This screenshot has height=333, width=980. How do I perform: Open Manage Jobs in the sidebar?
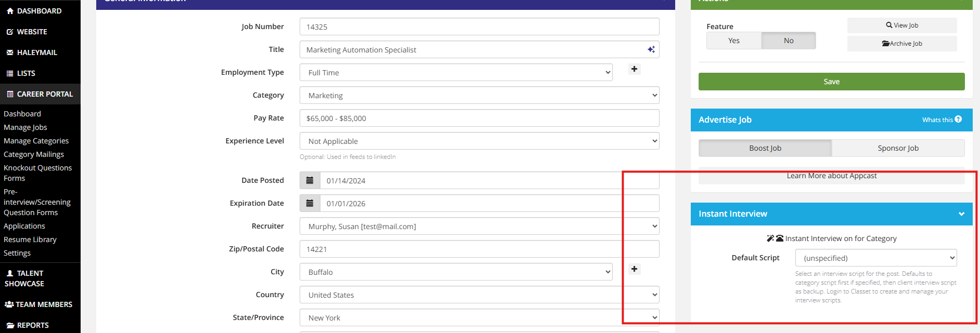[x=25, y=127]
